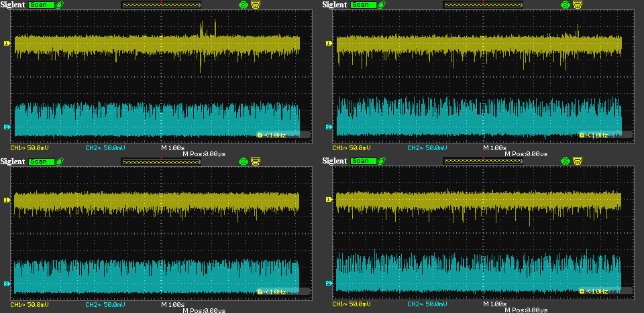
Task: Click M Pos:0.00µs readout in top-left capture
Action: (205, 154)
